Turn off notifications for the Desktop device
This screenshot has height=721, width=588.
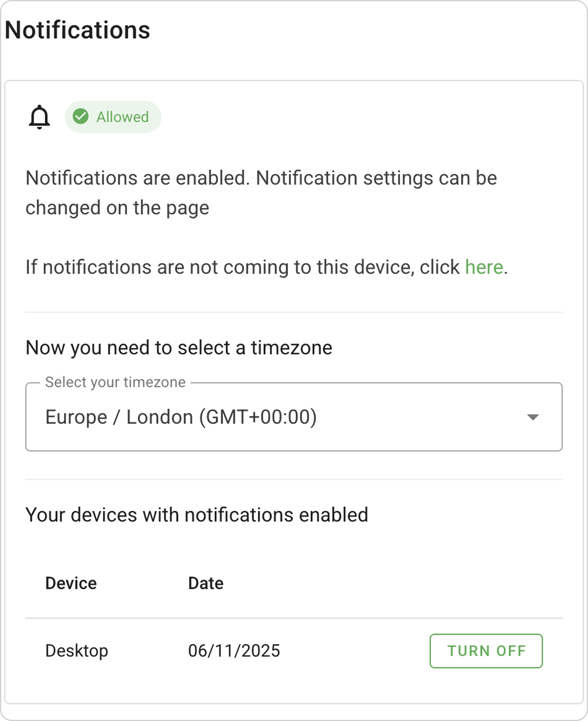coord(486,651)
